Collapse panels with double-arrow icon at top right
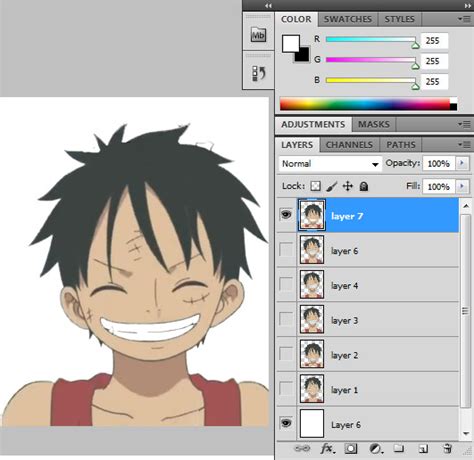Screen dimensions: 474x460 tap(467, 6)
